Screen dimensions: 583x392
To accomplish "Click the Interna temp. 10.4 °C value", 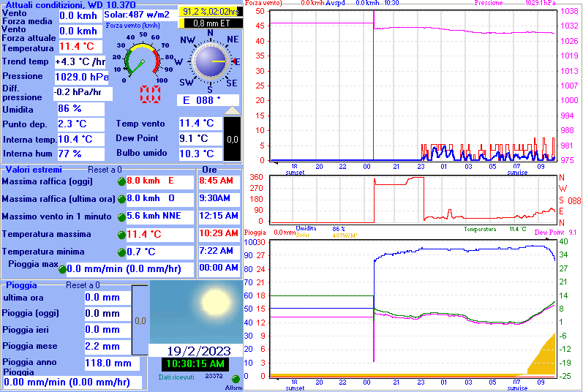I will click(x=80, y=140).
